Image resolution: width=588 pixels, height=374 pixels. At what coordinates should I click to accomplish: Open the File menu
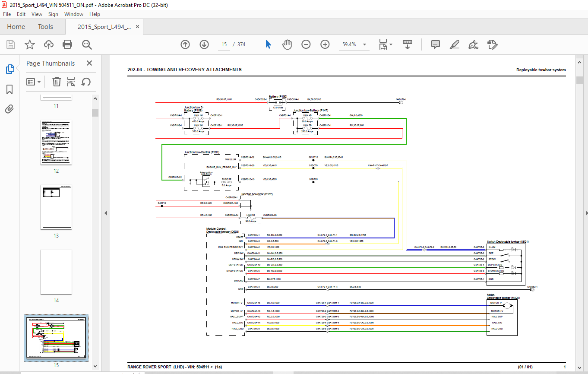(8, 14)
